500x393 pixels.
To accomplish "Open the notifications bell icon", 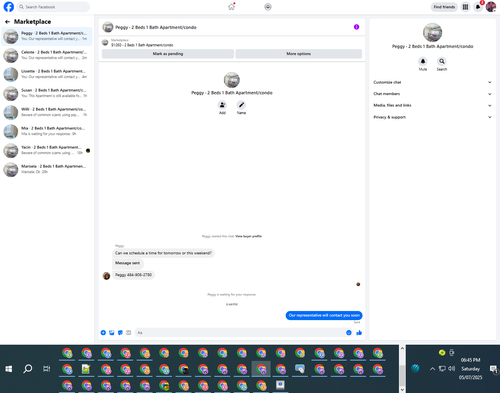I will [478, 7].
